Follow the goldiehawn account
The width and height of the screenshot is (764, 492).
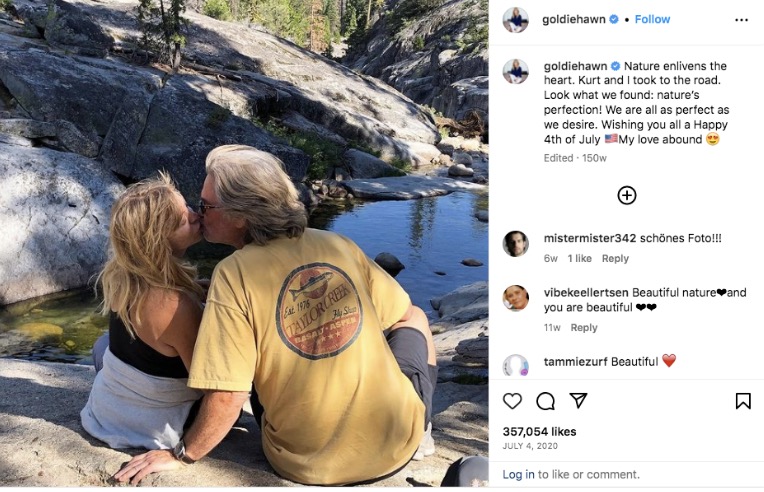[652, 19]
